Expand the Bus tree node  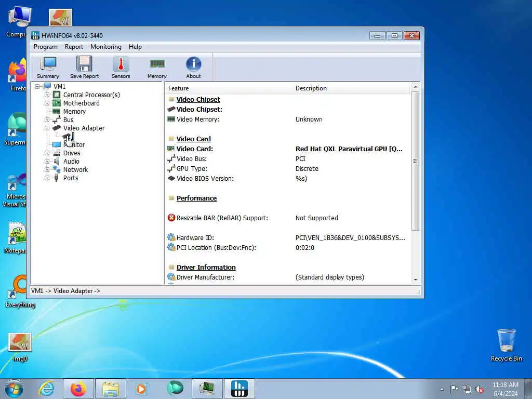[x=47, y=120]
